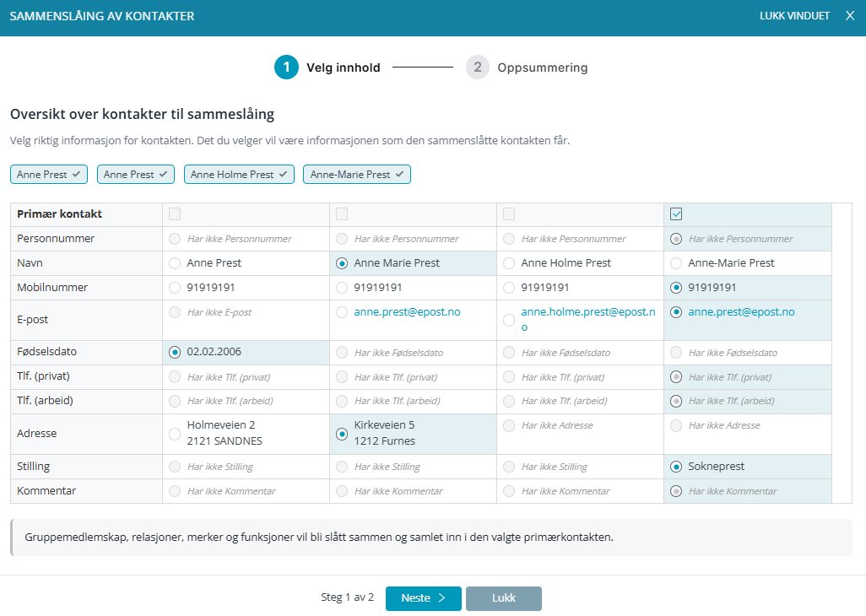Click Neste to go to next step
866x616 pixels.
(x=423, y=598)
